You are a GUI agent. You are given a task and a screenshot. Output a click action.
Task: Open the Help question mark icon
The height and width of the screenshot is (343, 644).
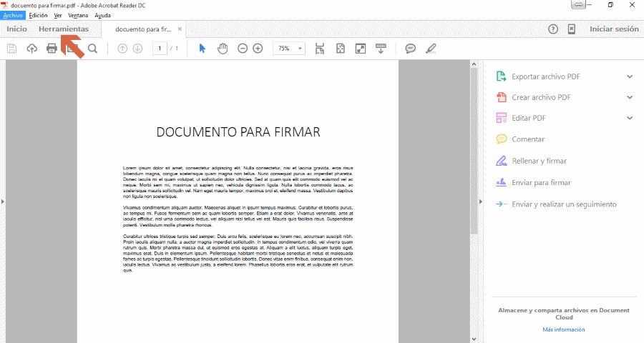pos(553,29)
